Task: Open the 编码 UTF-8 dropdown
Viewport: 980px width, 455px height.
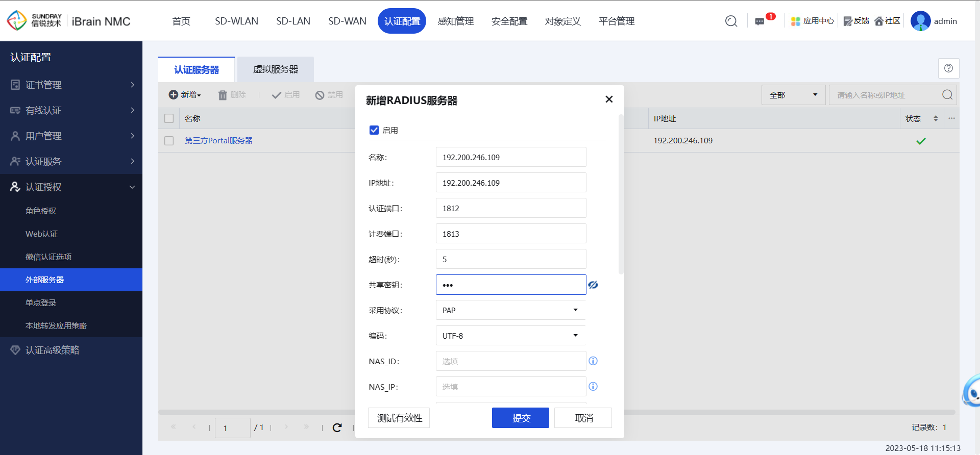Action: click(510, 336)
